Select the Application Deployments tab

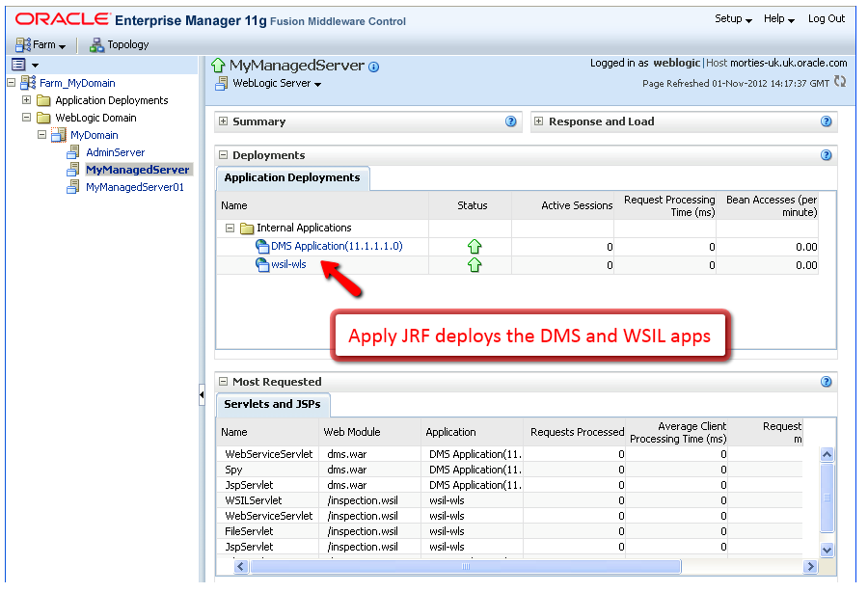[292, 178]
